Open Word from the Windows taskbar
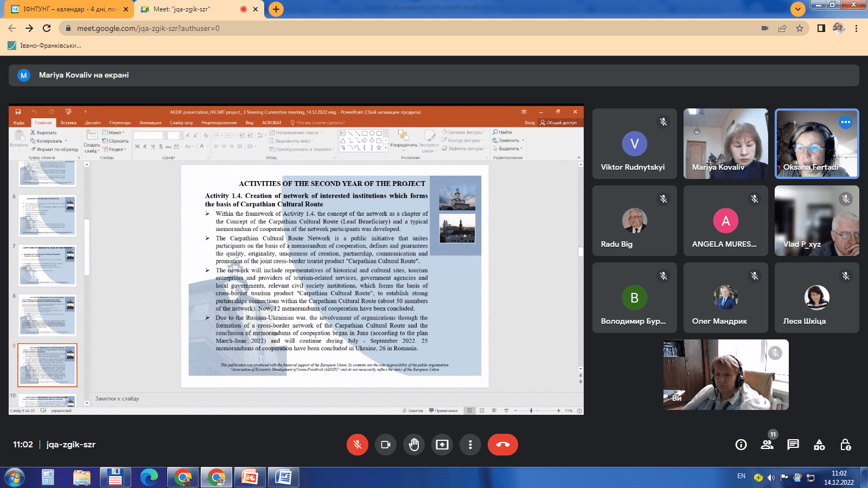The width and height of the screenshot is (868, 488). pyautogui.click(x=284, y=477)
